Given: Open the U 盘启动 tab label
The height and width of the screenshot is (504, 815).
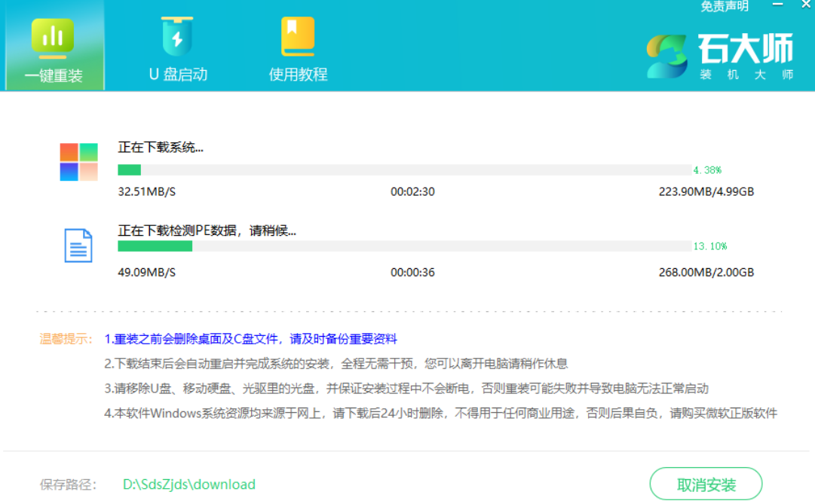Looking at the screenshot, I should (x=178, y=75).
